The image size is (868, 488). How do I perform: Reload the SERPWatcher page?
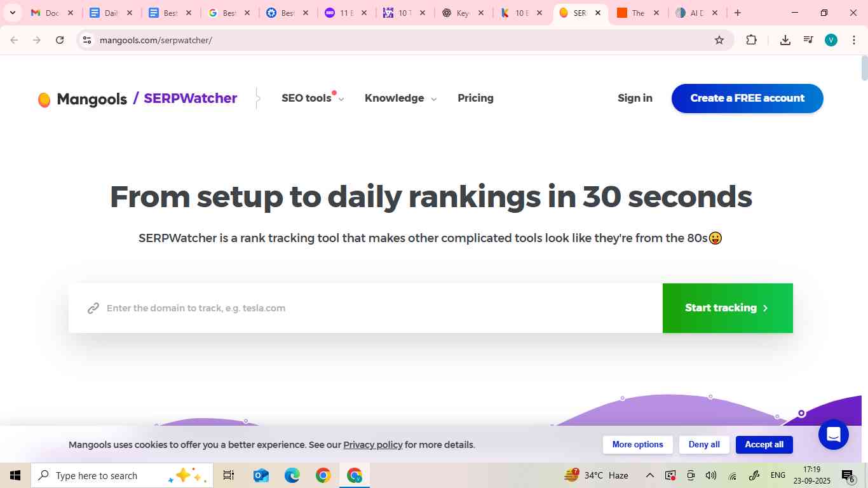60,39
